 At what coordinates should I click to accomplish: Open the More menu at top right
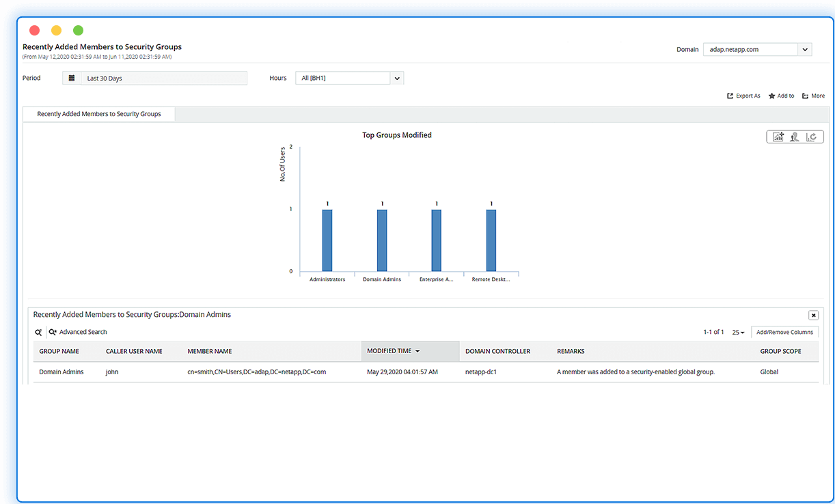click(812, 96)
